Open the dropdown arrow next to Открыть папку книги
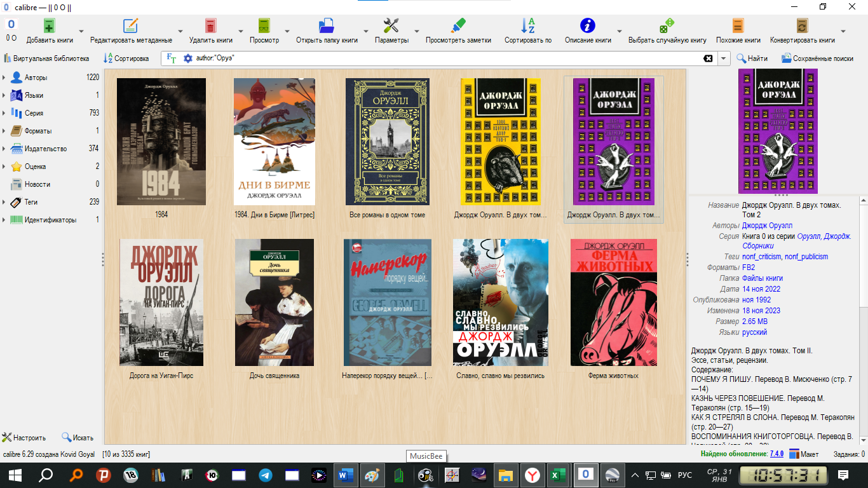This screenshot has height=488, width=868. tap(366, 30)
